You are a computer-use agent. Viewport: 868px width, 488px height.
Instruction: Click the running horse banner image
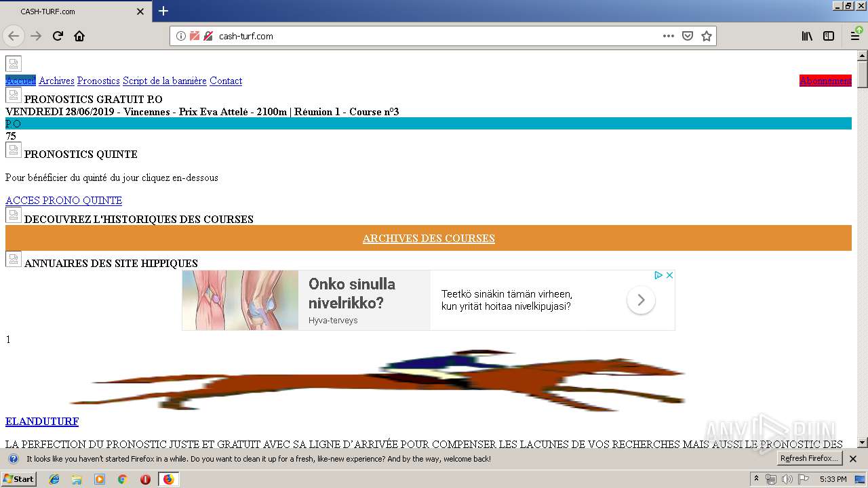tap(377, 380)
